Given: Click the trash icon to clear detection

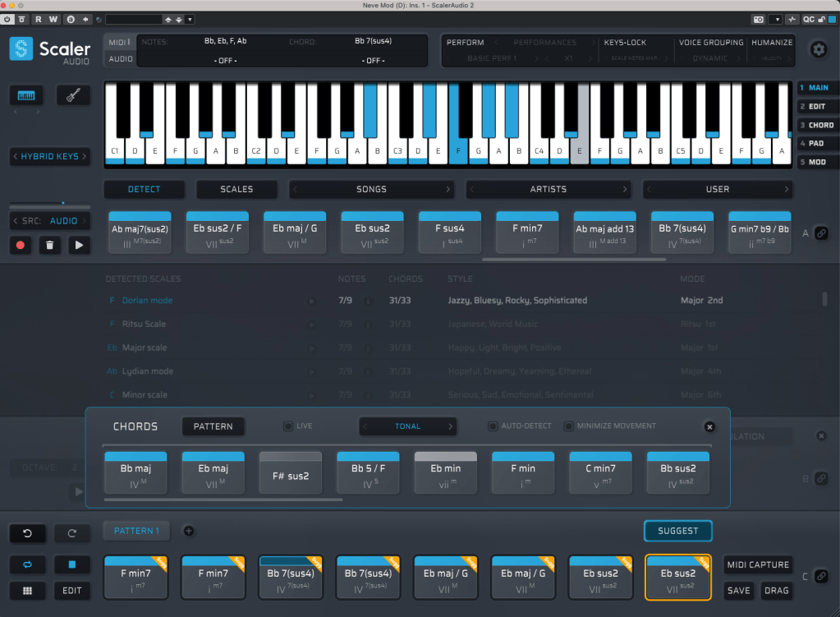Looking at the screenshot, I should (x=50, y=245).
